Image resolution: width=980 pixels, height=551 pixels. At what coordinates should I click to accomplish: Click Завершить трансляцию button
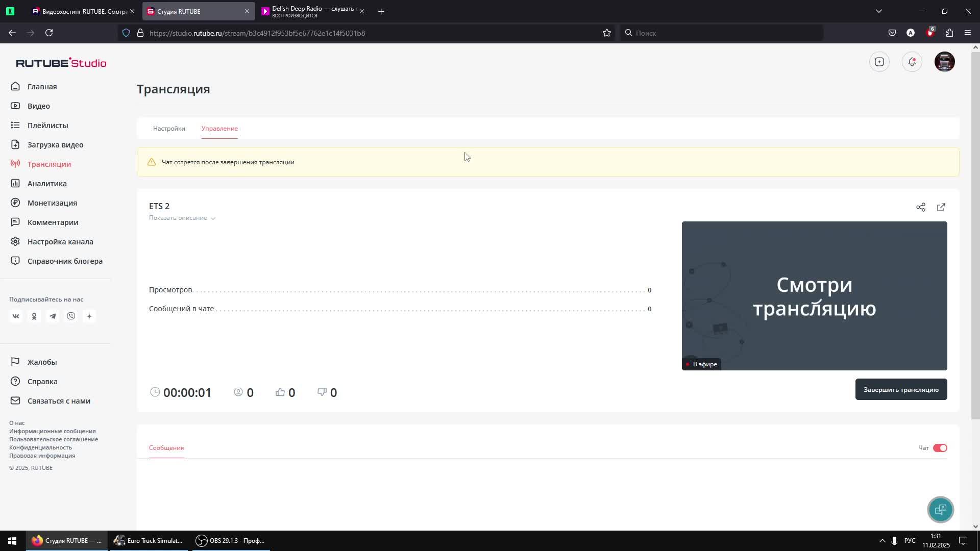[x=900, y=389]
